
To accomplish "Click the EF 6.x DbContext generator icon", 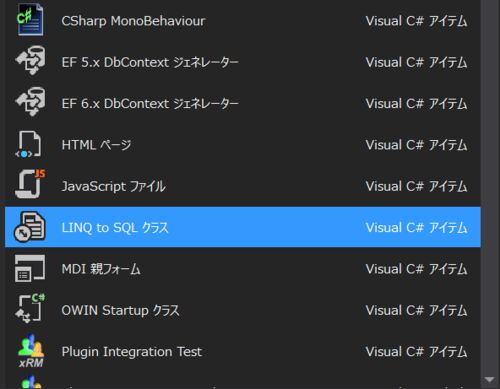I will point(30,102).
